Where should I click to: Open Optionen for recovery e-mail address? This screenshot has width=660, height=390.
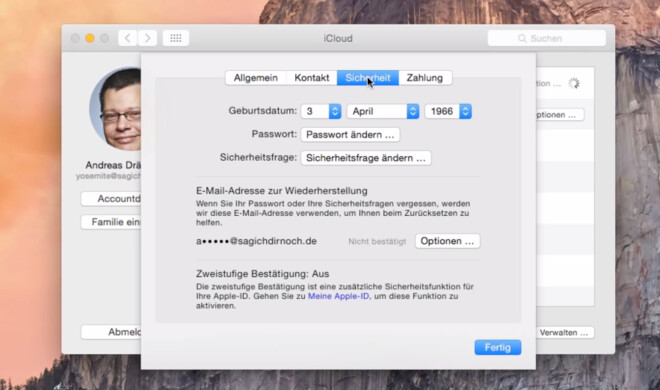(x=447, y=241)
